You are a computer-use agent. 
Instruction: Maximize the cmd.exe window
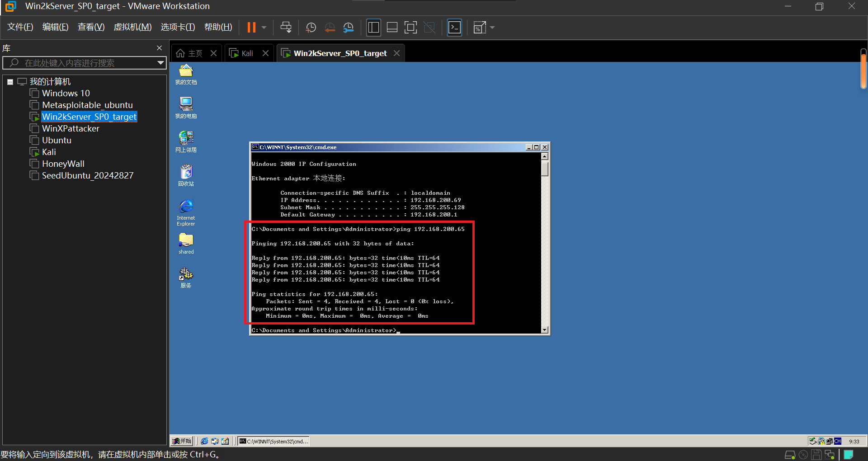pyautogui.click(x=537, y=147)
